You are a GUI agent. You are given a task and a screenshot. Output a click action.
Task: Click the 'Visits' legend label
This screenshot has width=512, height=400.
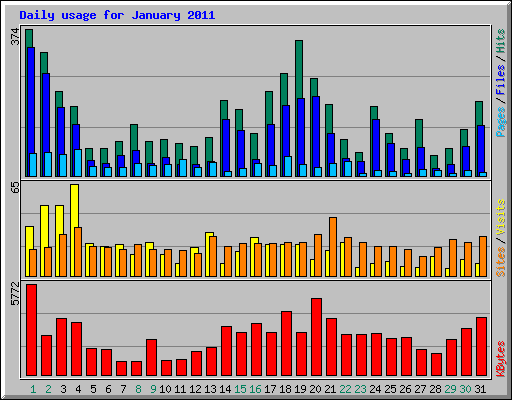point(501,217)
